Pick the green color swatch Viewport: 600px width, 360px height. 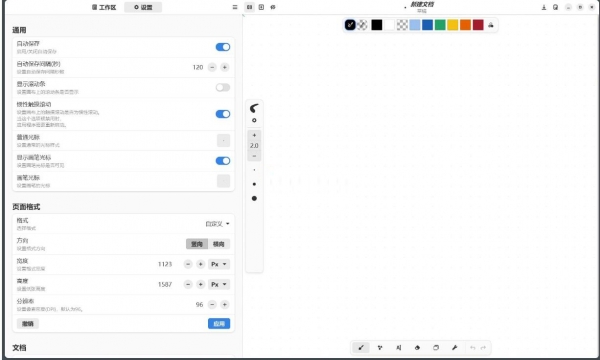click(440, 25)
